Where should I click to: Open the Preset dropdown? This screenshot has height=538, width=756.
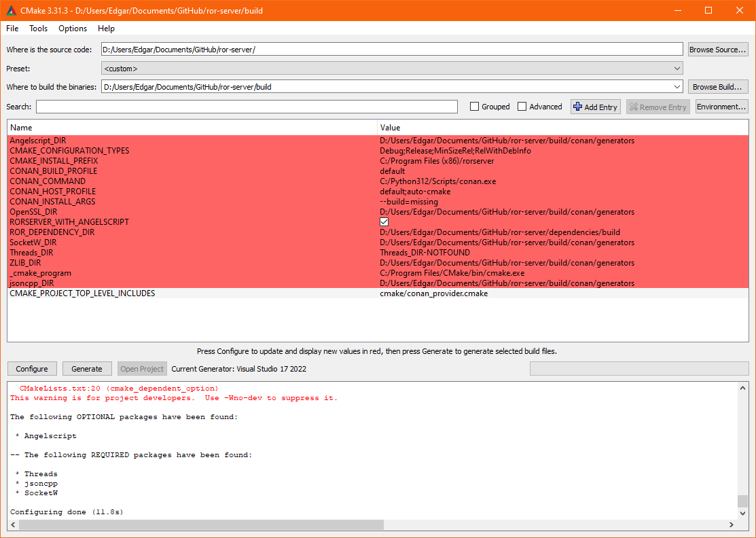coord(676,68)
